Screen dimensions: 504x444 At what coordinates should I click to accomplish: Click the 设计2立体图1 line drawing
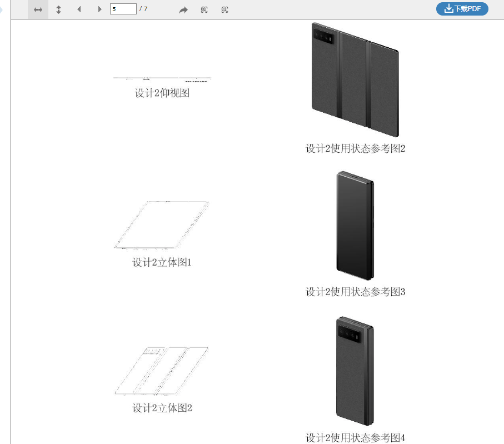click(x=162, y=225)
